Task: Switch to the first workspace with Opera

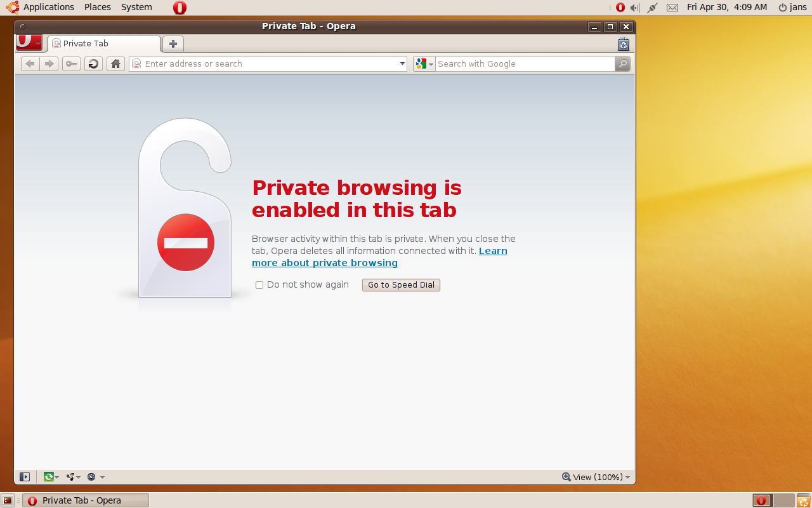Action: click(763, 500)
